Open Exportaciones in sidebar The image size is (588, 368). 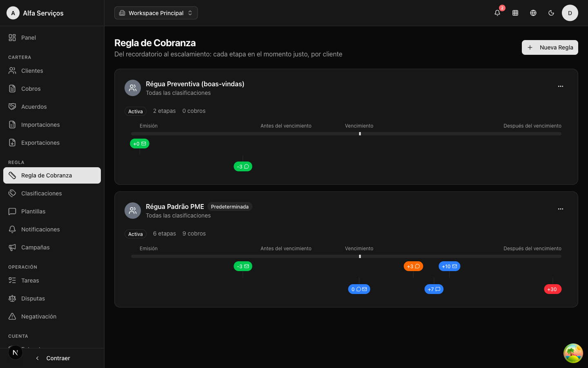pos(52,143)
